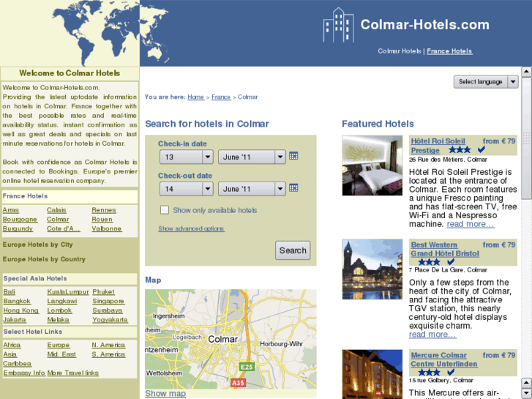
Task: Click the Search button
Action: click(293, 250)
